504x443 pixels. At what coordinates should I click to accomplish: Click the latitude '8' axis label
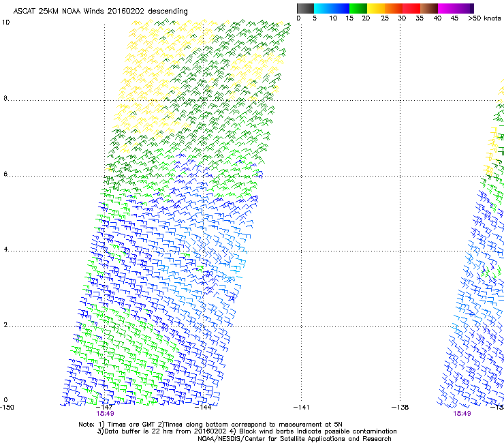click(x=5, y=98)
